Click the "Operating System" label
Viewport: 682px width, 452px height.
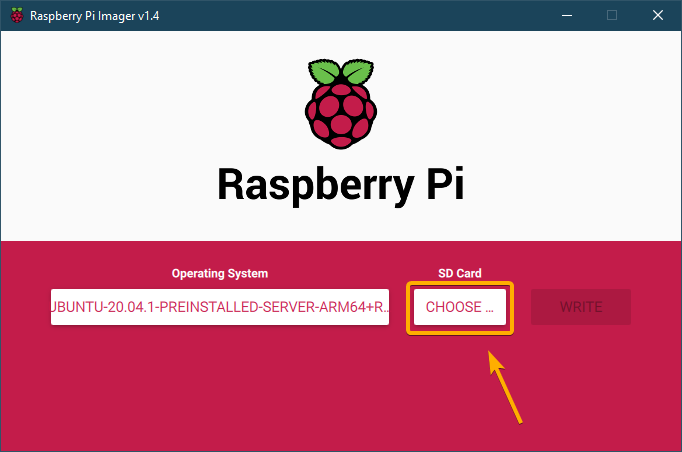tap(220, 273)
